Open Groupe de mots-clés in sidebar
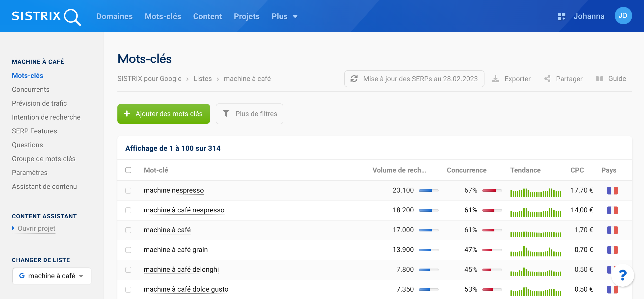The height and width of the screenshot is (299, 644). coord(44,159)
